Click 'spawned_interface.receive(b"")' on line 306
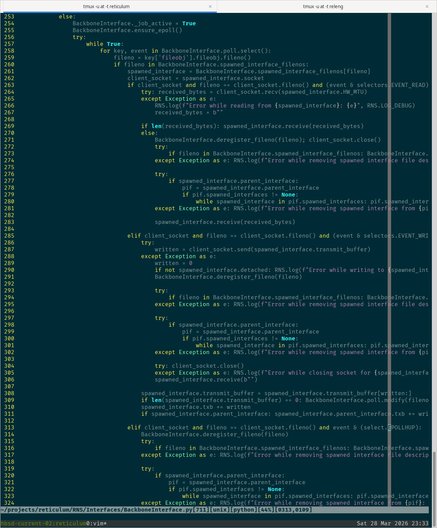Screen dimensions: 437x528 [206, 380]
